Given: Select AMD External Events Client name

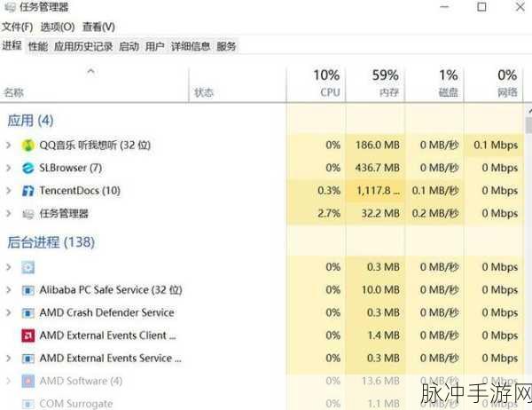Looking at the screenshot, I should pos(108,335).
